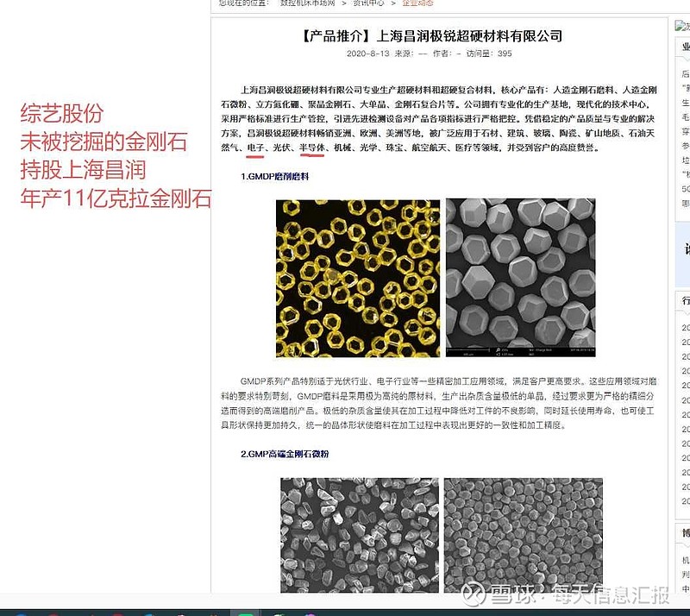Screen dimensions: 690x616
Task: Click the underlined word 电子 in intro
Action: pos(255,147)
